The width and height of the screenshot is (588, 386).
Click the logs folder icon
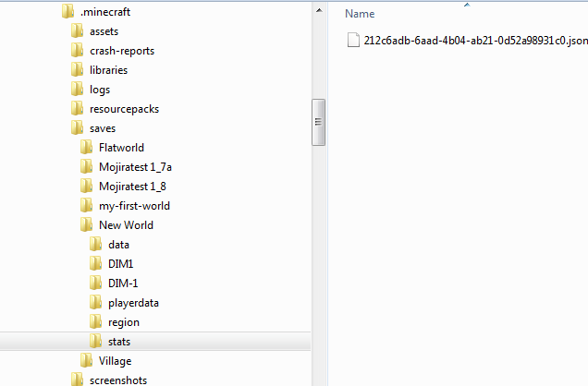point(78,89)
